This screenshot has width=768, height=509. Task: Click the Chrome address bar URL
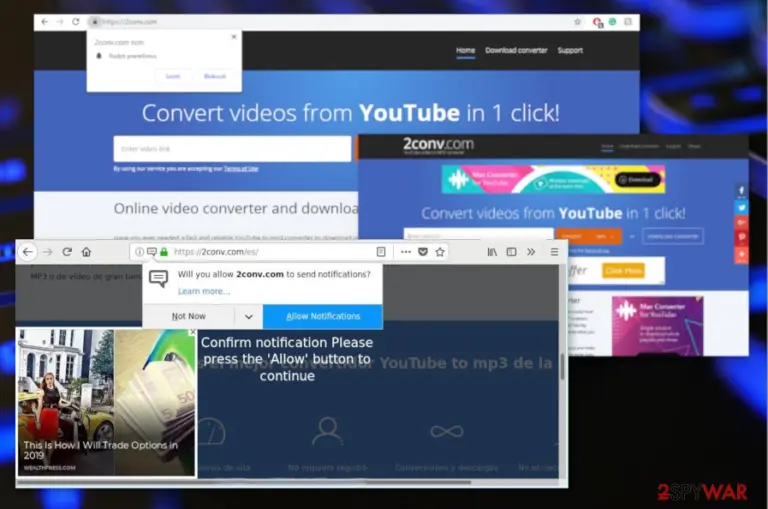[x=130, y=22]
